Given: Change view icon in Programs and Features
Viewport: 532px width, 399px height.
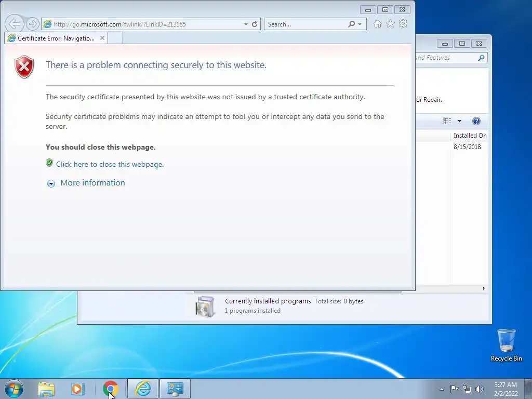Looking at the screenshot, I should click(447, 121).
